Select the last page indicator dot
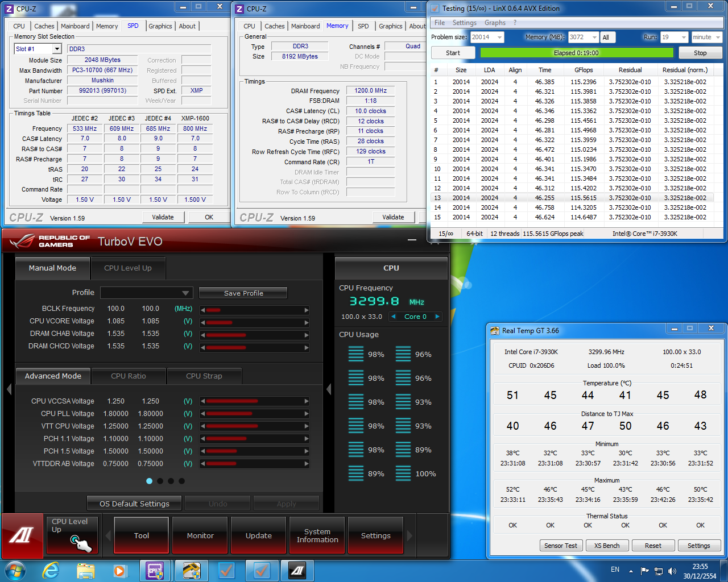The image size is (728, 582). point(181,481)
